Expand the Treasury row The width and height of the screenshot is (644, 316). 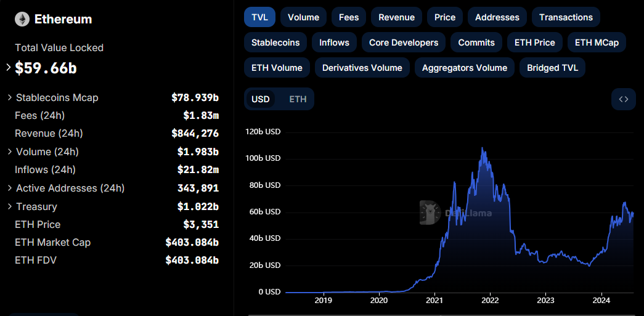coord(10,206)
